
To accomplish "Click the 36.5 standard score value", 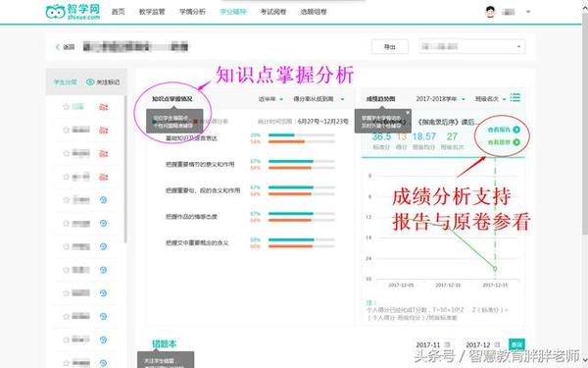I will click(x=381, y=136).
